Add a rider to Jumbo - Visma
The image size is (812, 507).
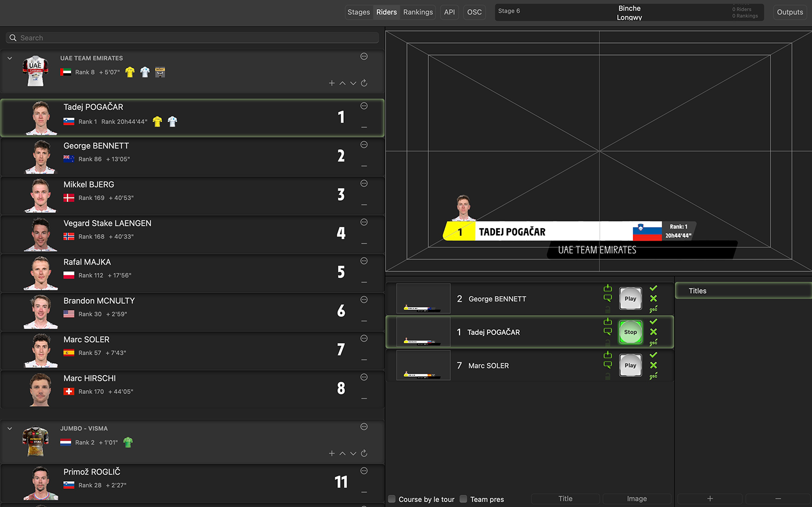pos(331,453)
